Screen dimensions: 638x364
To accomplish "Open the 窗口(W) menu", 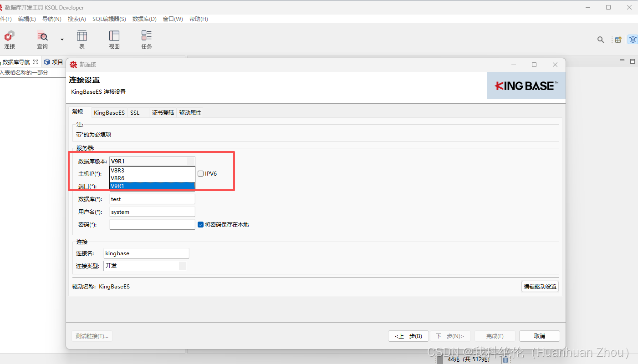I will click(173, 19).
